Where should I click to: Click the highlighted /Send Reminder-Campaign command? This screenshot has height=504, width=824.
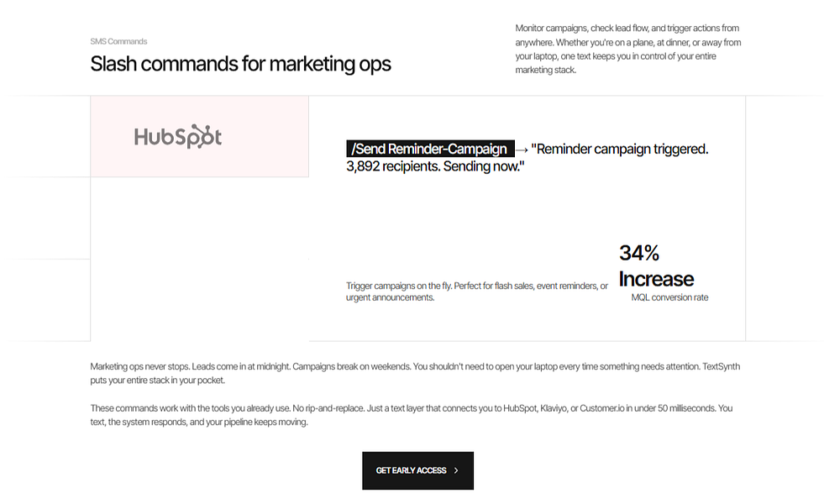429,150
